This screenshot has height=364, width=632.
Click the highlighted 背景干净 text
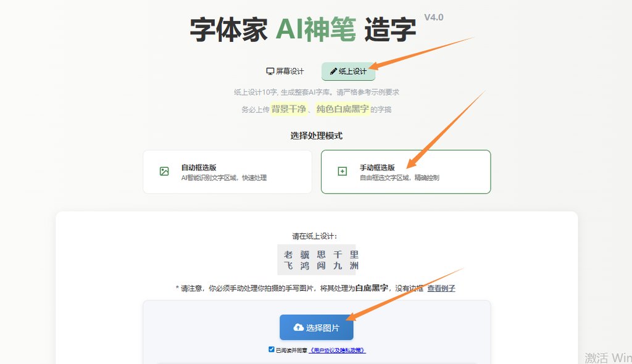coord(289,109)
